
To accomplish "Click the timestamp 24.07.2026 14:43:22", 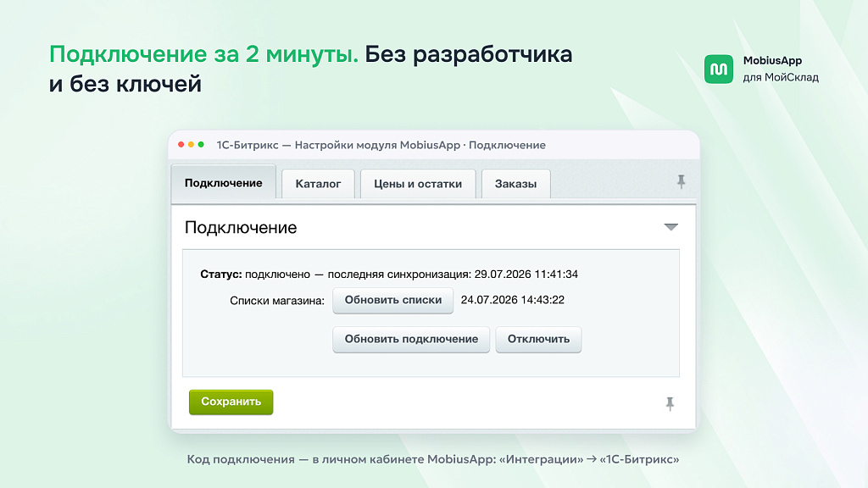I will (513, 300).
